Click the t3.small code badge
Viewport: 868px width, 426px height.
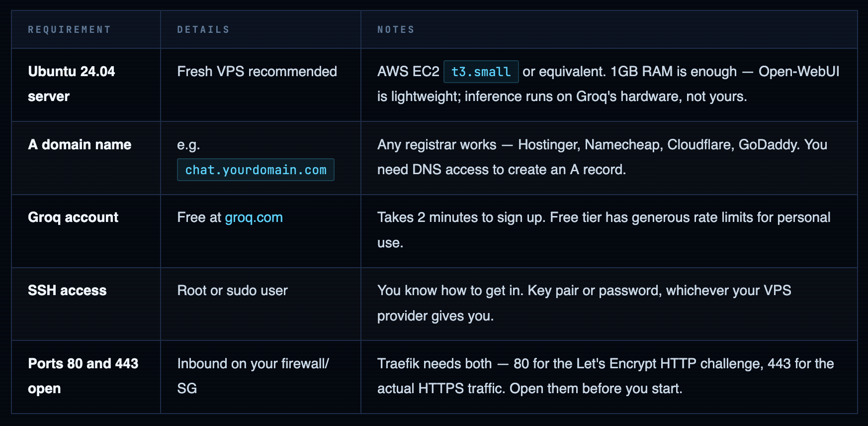[x=481, y=72]
